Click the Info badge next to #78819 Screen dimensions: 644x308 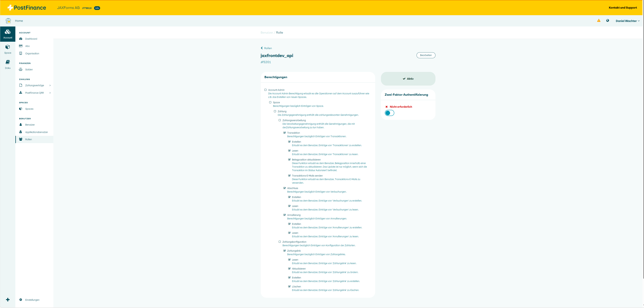(x=97, y=8)
